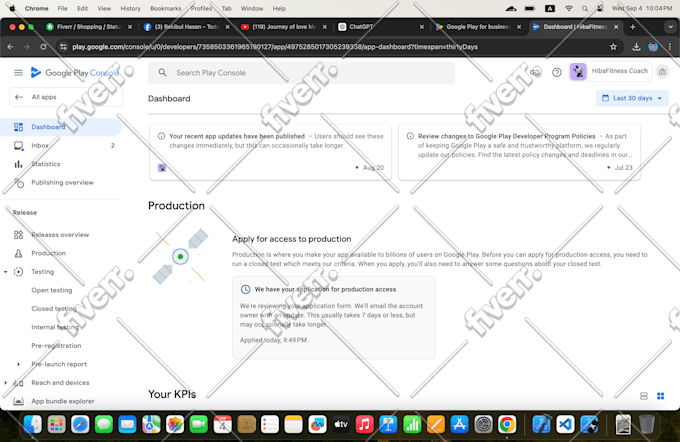Open the Bookmarks menu

[x=166, y=8]
